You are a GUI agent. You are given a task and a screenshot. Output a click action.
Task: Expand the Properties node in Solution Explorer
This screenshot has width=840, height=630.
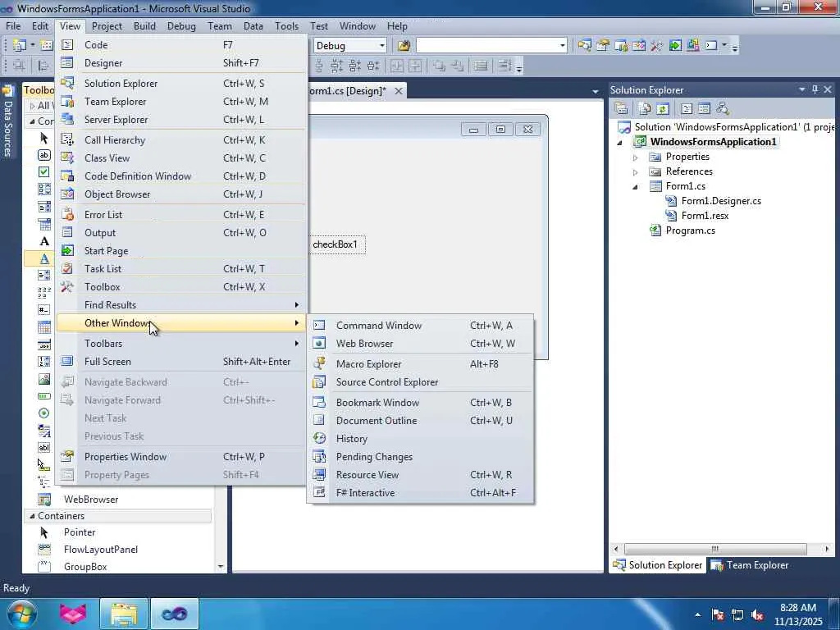pyautogui.click(x=636, y=157)
